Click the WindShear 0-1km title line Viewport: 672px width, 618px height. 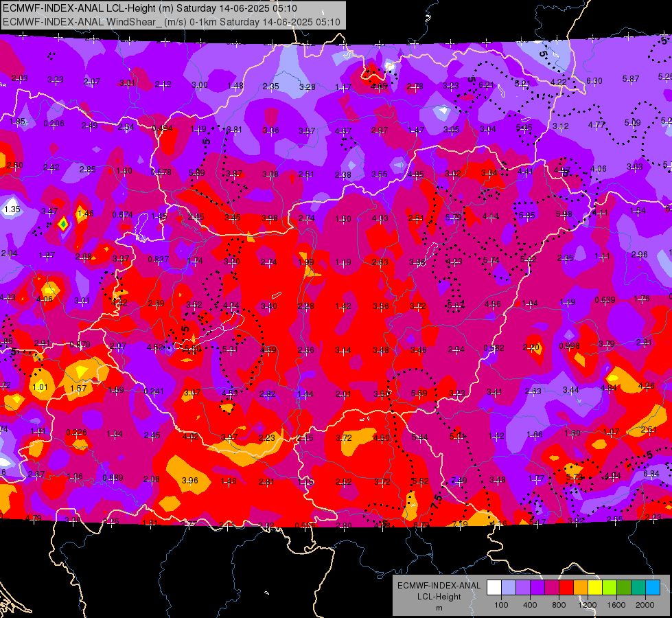coord(172,22)
